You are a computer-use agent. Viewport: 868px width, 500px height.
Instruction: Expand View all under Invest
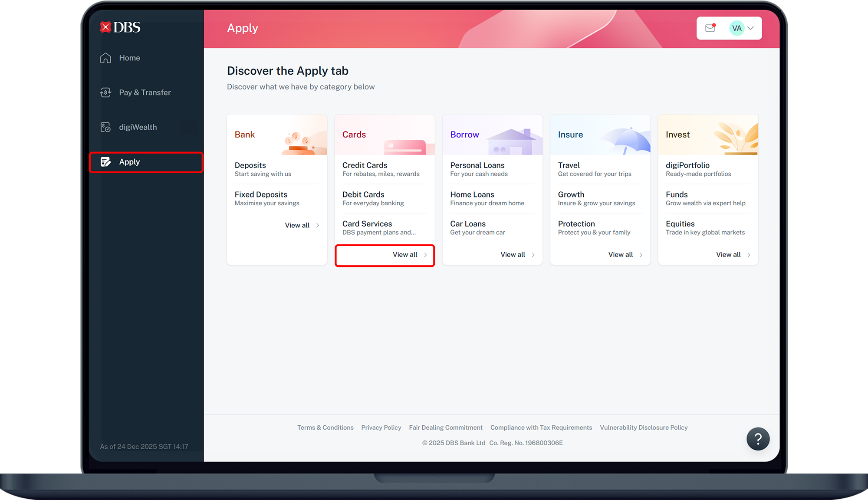733,255
